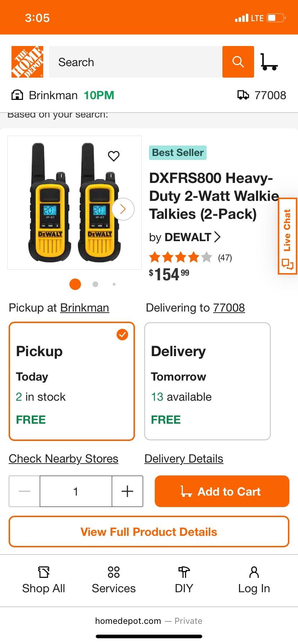
Task: Expand the DEWALT brand chevron
Action: pyautogui.click(x=217, y=237)
